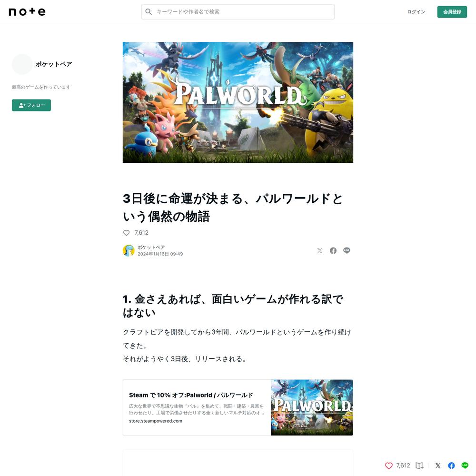The height and width of the screenshot is (476, 476).
Task: Follow ポケットペア with the フォロー button
Action: tap(31, 105)
